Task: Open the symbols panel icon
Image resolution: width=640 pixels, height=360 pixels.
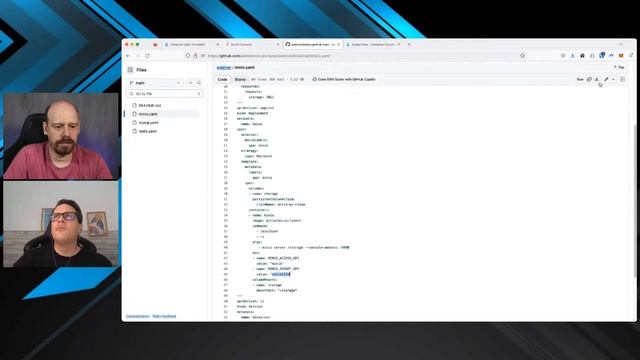Action: 622,79
